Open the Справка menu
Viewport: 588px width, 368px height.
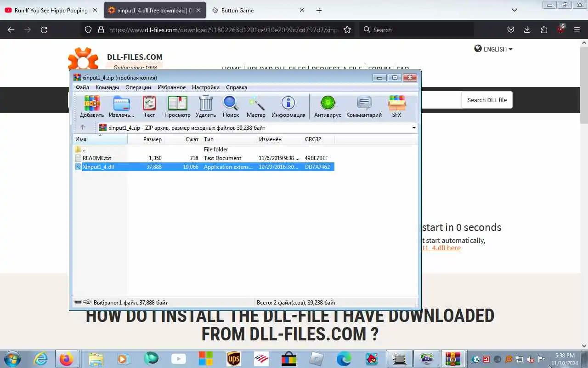pyautogui.click(x=237, y=87)
